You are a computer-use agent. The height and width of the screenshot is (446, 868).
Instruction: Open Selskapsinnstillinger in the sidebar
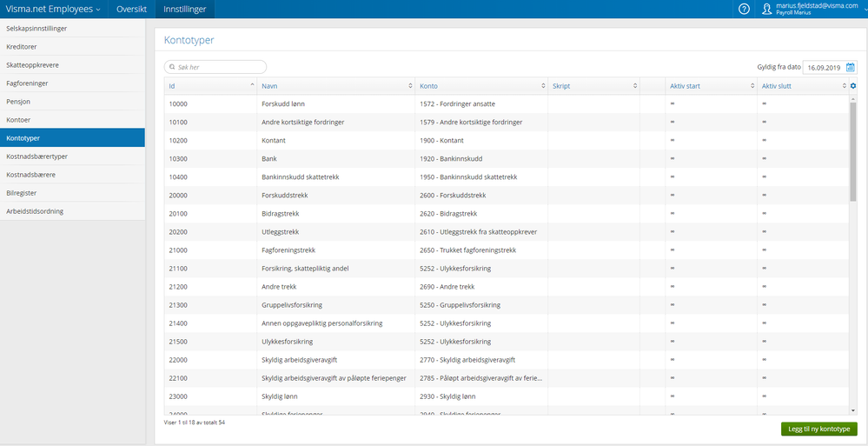pyautogui.click(x=72, y=29)
